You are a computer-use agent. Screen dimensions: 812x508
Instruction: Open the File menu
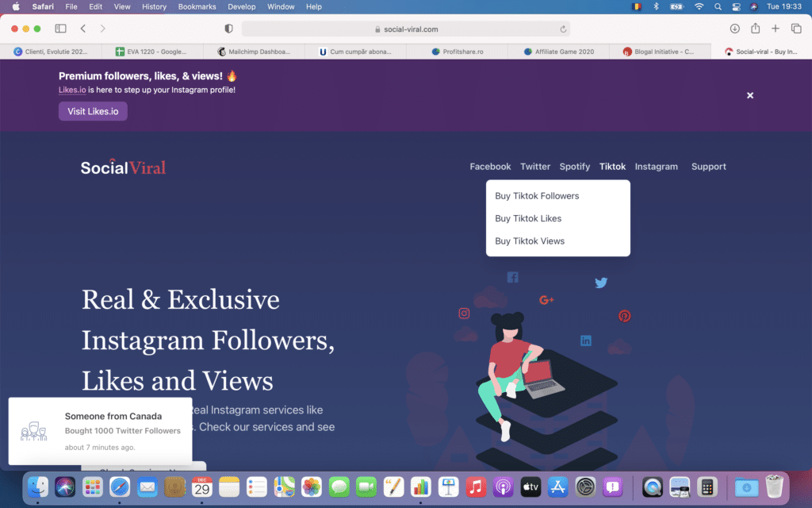tap(71, 6)
